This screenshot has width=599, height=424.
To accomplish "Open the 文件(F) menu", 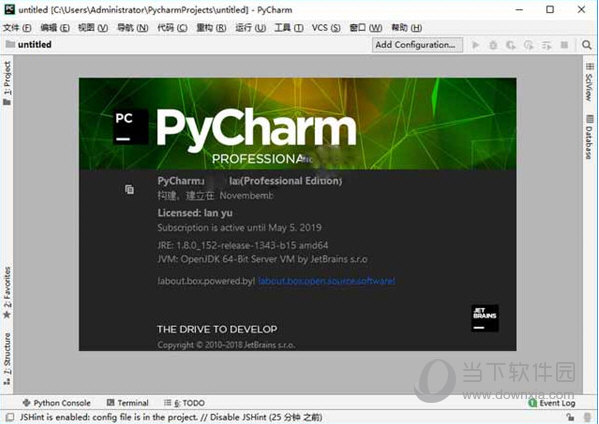I will (x=17, y=28).
